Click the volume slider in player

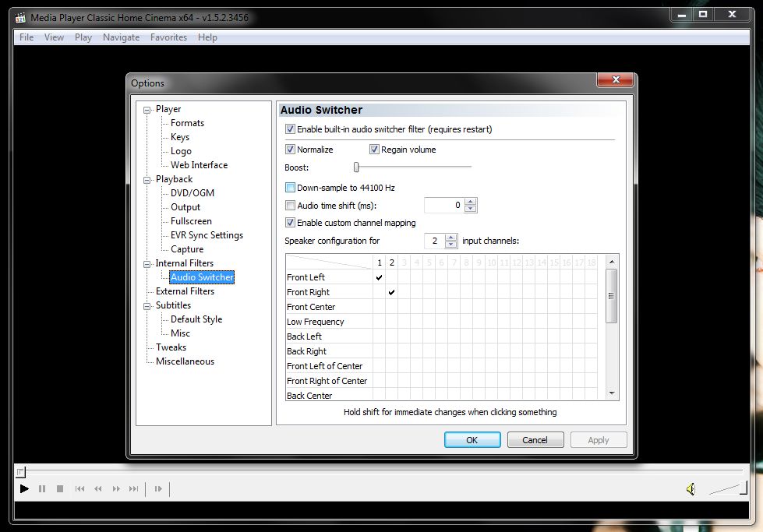tap(728, 488)
